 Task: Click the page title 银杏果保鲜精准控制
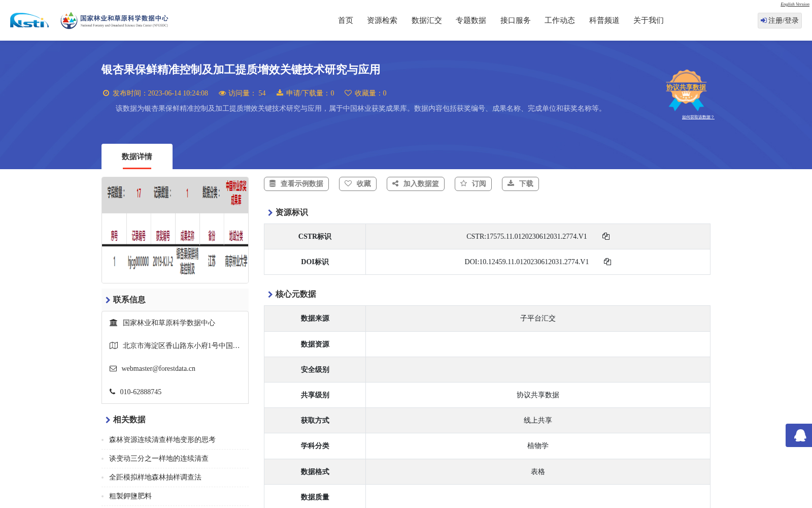tap(241, 70)
